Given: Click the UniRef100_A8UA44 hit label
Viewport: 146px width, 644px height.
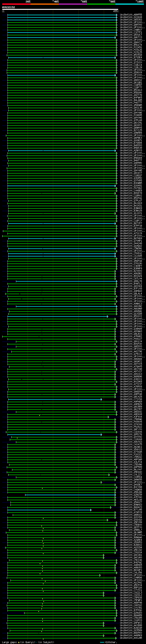Looking at the screenshot, I should [x=131, y=359].
